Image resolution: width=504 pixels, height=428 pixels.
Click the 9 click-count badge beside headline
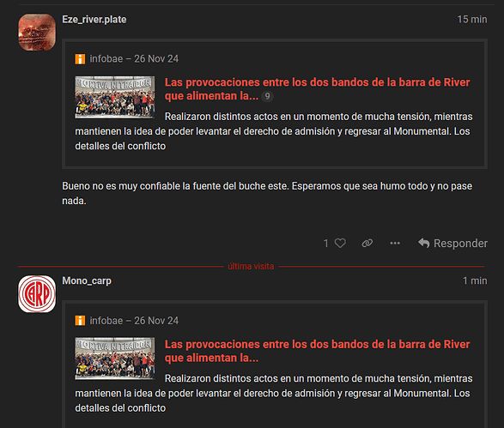coord(267,96)
